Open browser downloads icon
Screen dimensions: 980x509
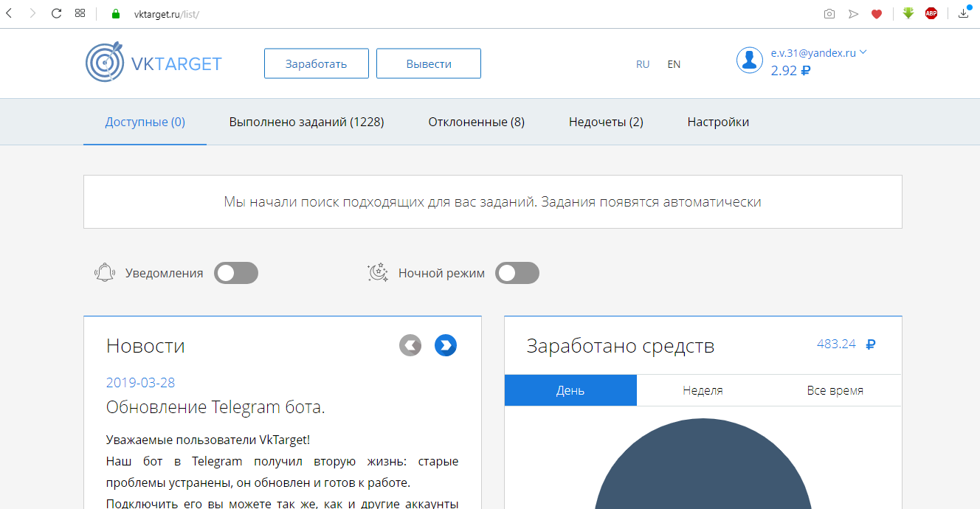pyautogui.click(x=964, y=13)
